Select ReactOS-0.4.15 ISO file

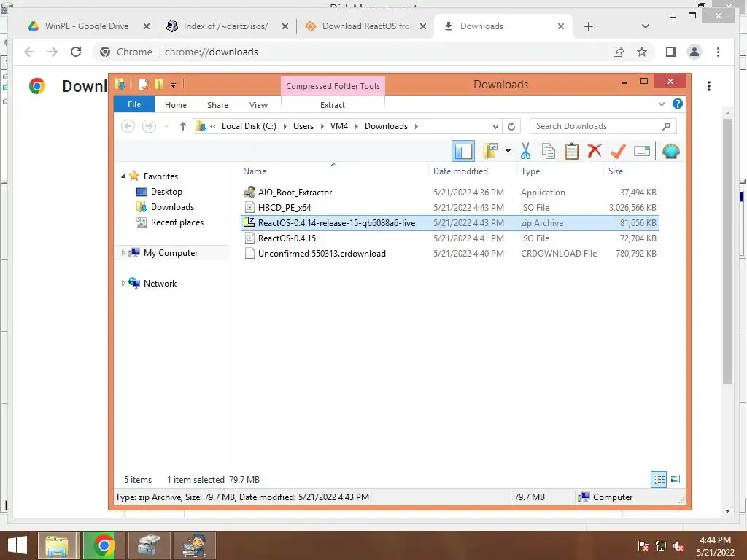450,238
